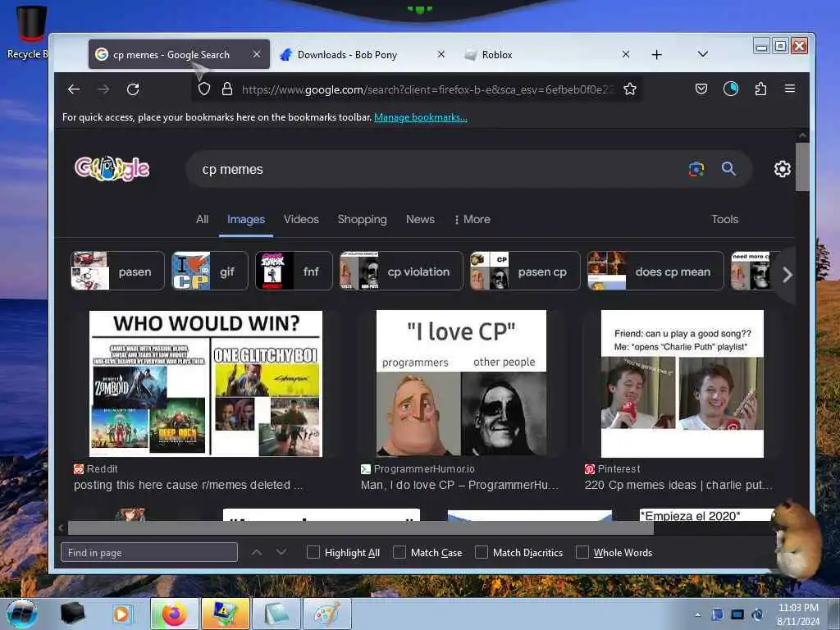Open the Firefox hamburger menu
The image size is (840, 630).
pos(790,89)
